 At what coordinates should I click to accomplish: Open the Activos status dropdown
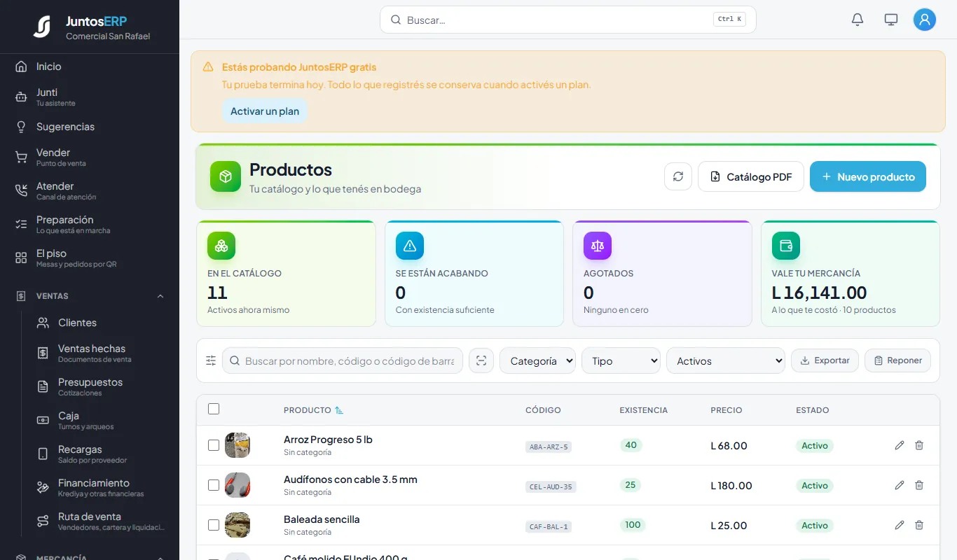click(x=726, y=360)
